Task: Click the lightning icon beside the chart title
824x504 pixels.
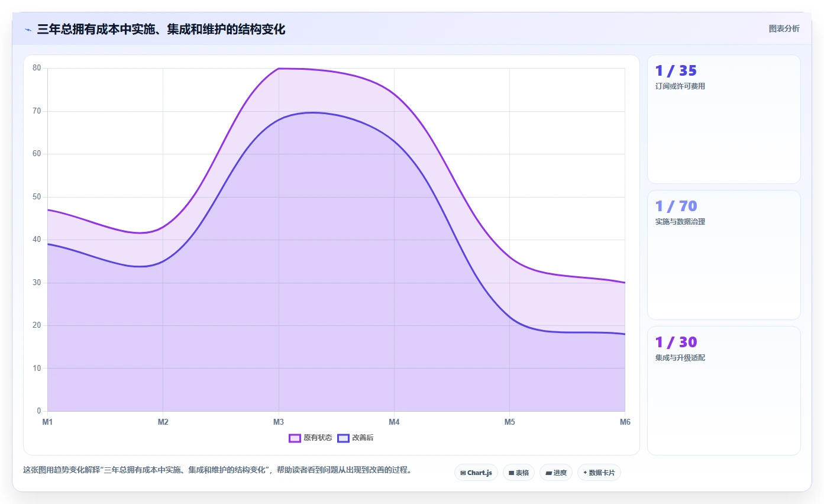Action: coord(28,30)
